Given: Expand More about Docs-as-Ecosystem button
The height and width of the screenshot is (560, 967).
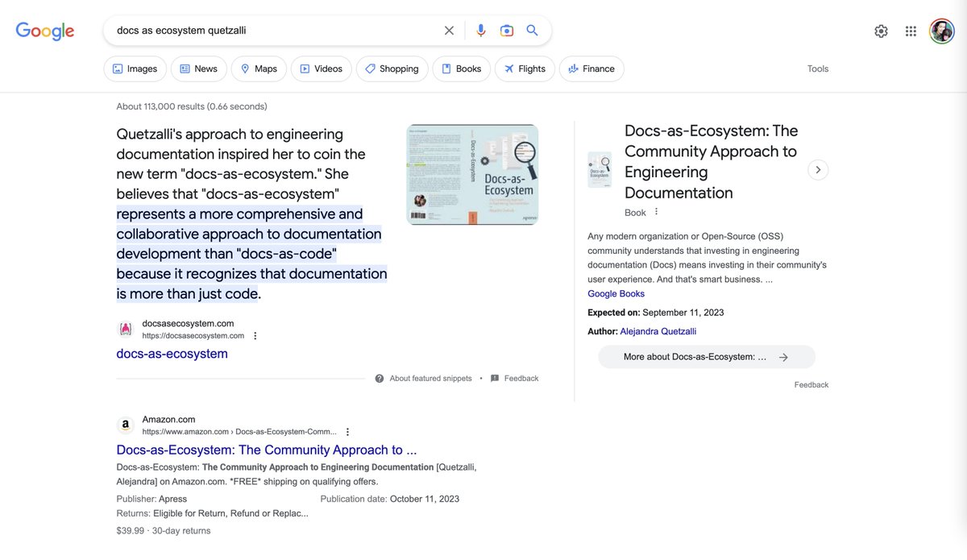Looking at the screenshot, I should (707, 357).
